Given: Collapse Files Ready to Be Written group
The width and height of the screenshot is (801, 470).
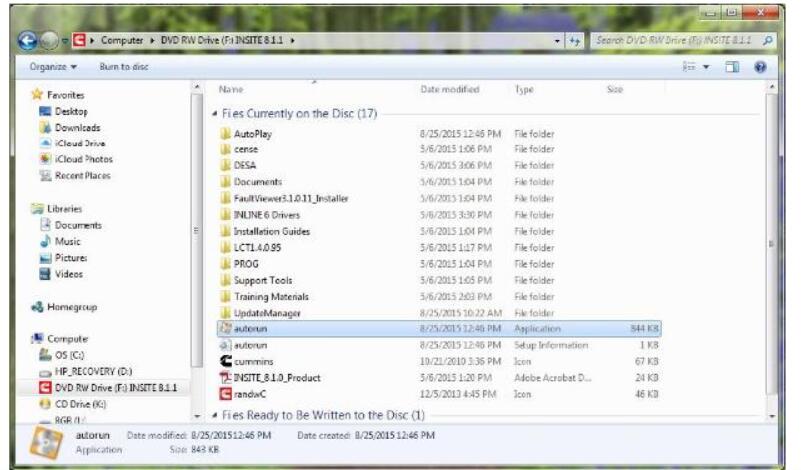Looking at the screenshot, I should pyautogui.click(x=215, y=415).
